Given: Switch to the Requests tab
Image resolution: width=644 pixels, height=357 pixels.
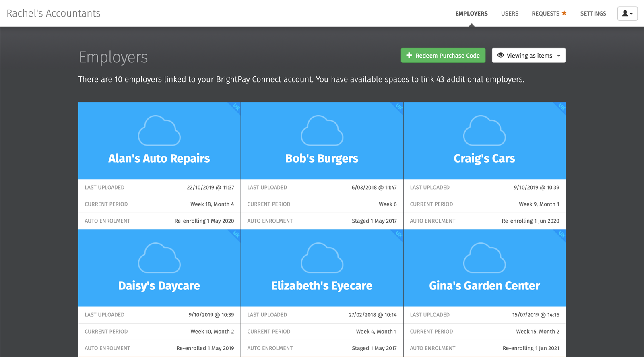Looking at the screenshot, I should pos(545,14).
